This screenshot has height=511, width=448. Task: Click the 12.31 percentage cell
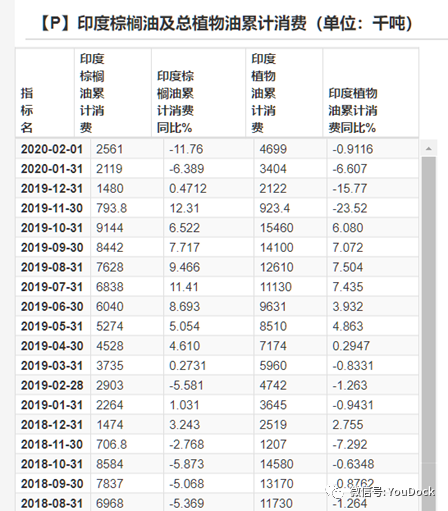point(209,208)
